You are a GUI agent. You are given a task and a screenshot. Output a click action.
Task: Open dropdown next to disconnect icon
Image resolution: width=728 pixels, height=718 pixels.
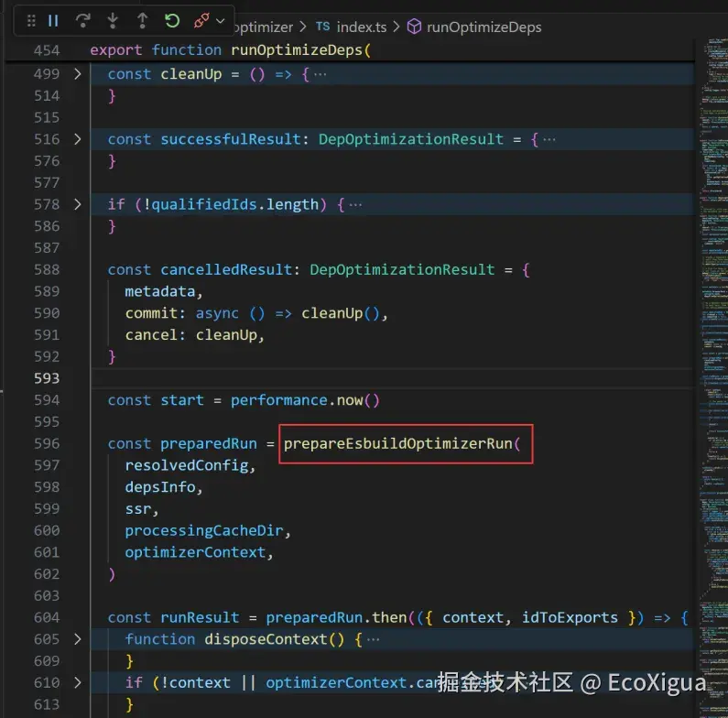click(221, 21)
